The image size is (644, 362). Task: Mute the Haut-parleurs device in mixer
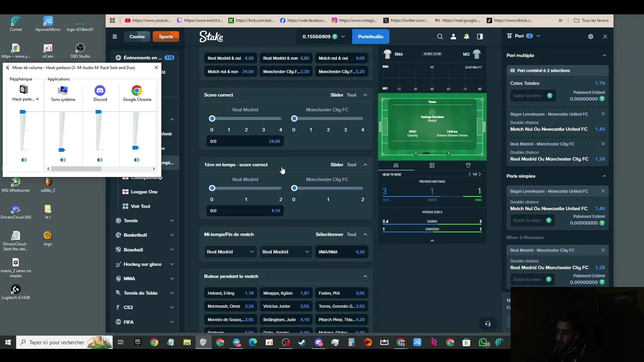[24, 160]
